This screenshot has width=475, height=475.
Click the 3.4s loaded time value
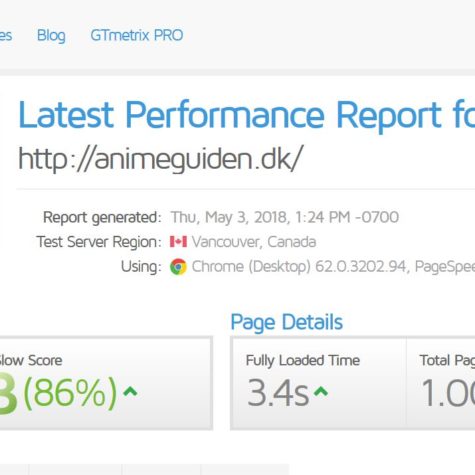[x=278, y=392]
